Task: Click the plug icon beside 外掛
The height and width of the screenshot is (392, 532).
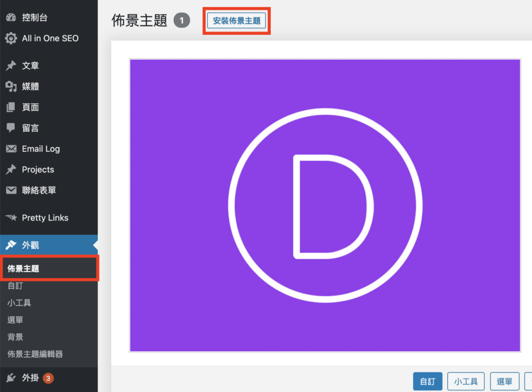Action: [11, 377]
